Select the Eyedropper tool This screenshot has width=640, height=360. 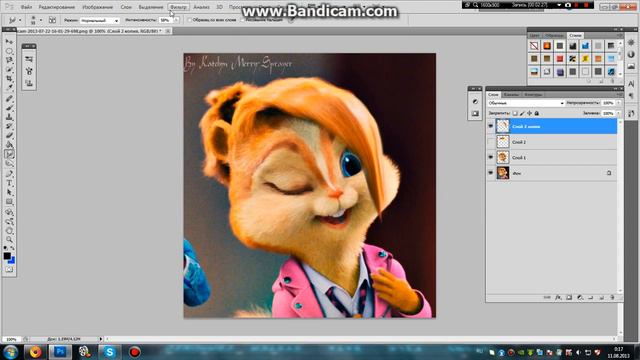(9, 87)
